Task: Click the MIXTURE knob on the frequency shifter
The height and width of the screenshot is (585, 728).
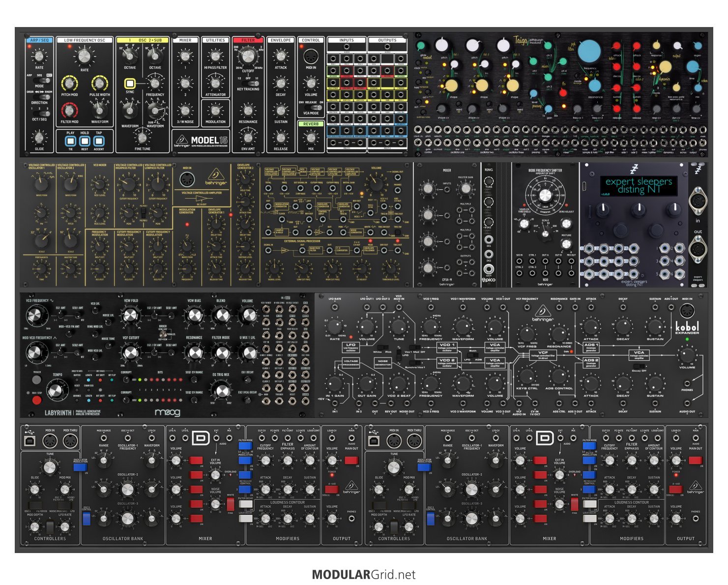Action: [x=566, y=244]
